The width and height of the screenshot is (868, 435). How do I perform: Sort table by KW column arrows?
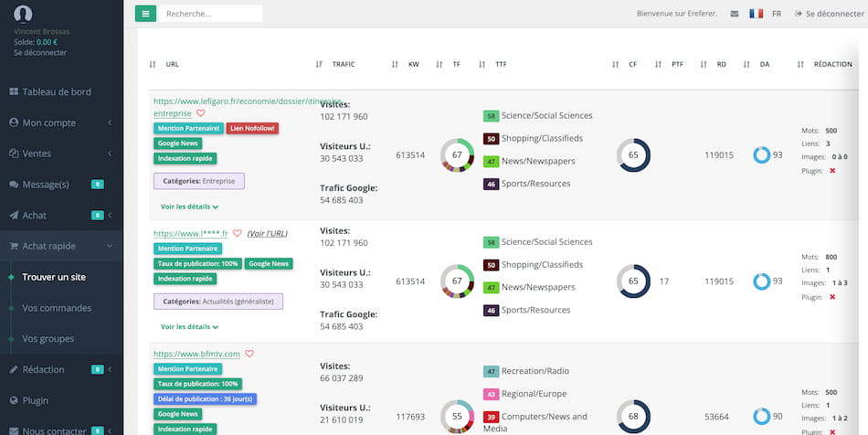tap(395, 64)
